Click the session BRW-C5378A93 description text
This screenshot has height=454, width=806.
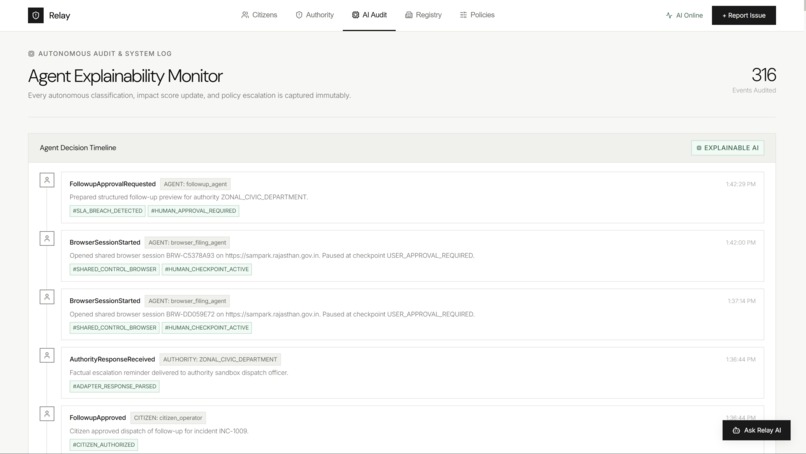[272, 256]
